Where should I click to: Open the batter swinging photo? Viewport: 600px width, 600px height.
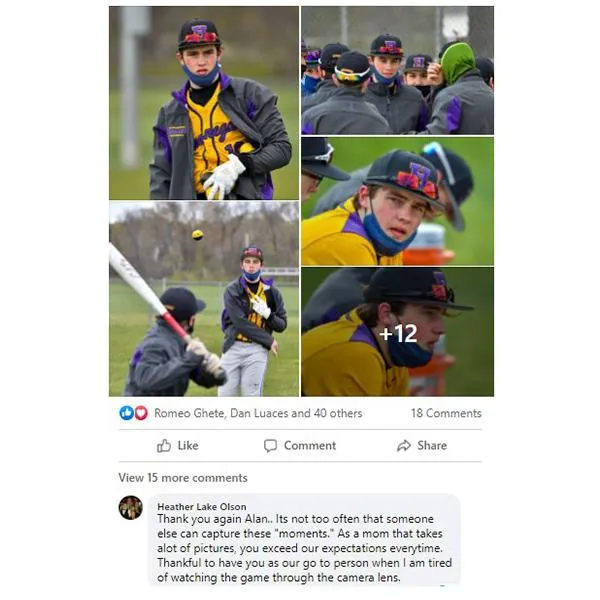click(x=204, y=299)
